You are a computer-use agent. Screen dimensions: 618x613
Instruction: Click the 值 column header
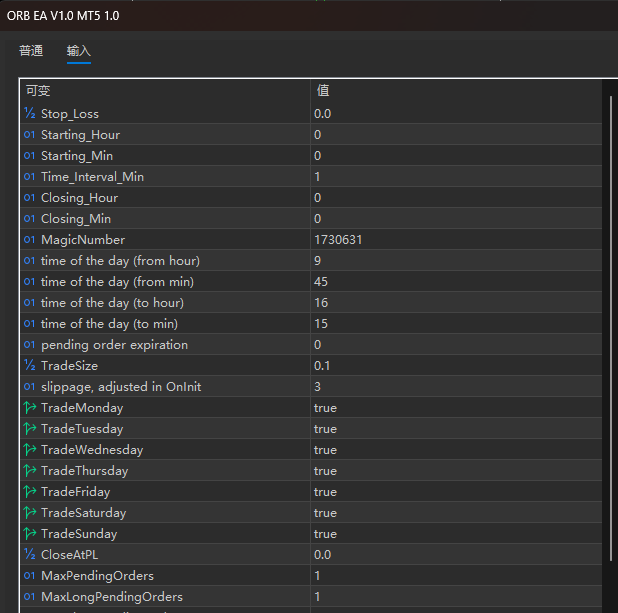coord(456,91)
